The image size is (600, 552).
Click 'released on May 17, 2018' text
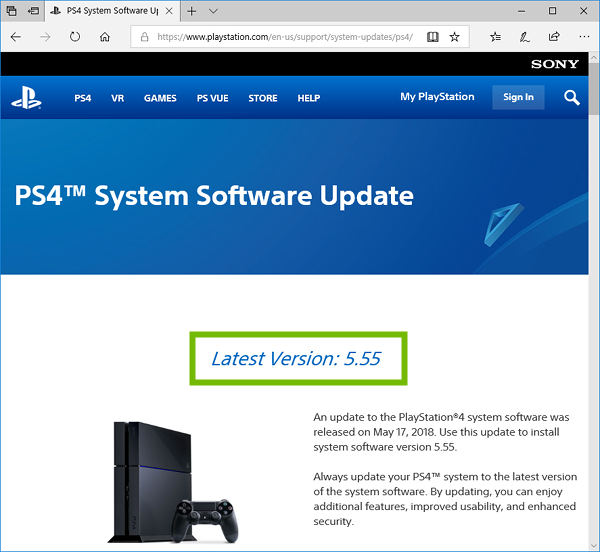374,432
